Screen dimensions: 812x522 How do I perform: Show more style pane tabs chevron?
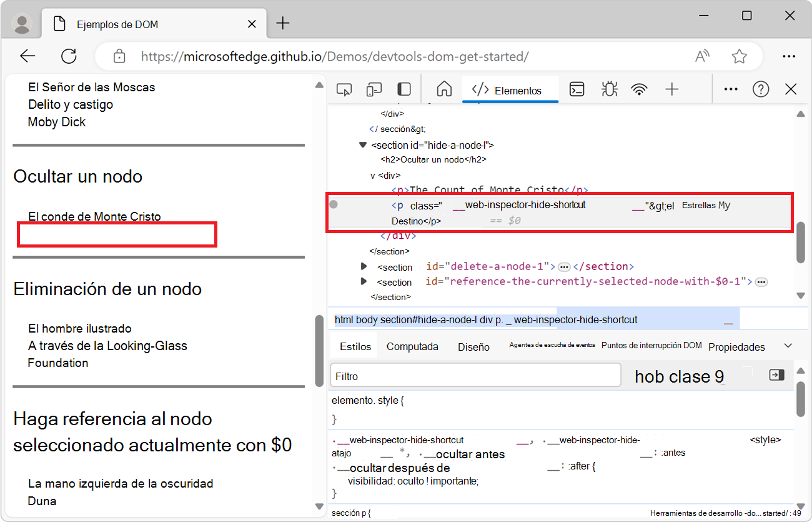coord(788,346)
